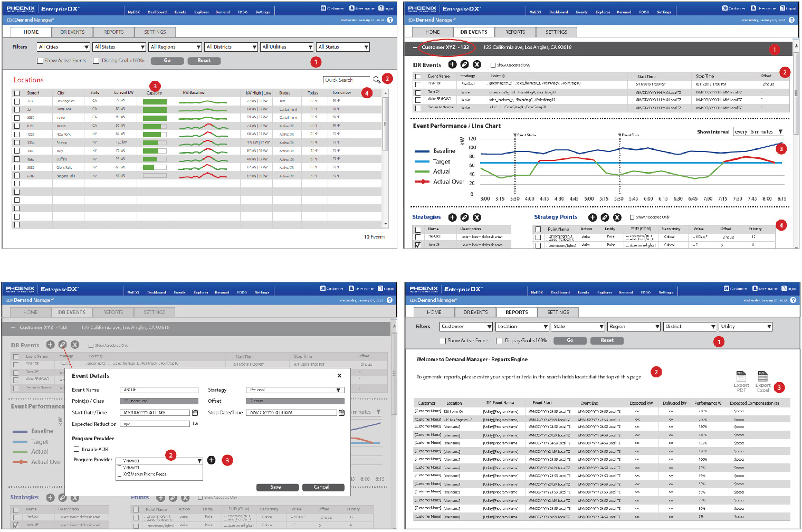Check the Los Angeles store row checkbox
Viewport: 802px width, 532px height.
(17, 101)
